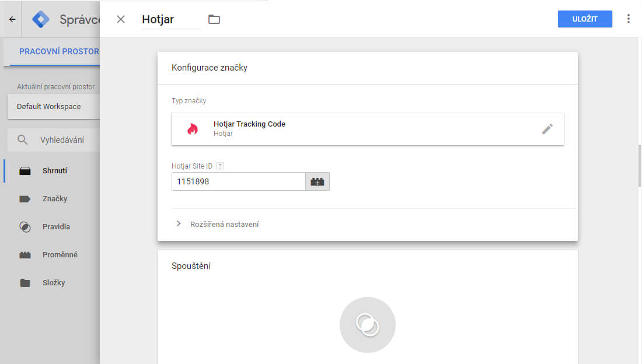Image resolution: width=642 pixels, height=364 pixels.
Task: Open Proměnné in the sidebar
Action: tap(60, 255)
